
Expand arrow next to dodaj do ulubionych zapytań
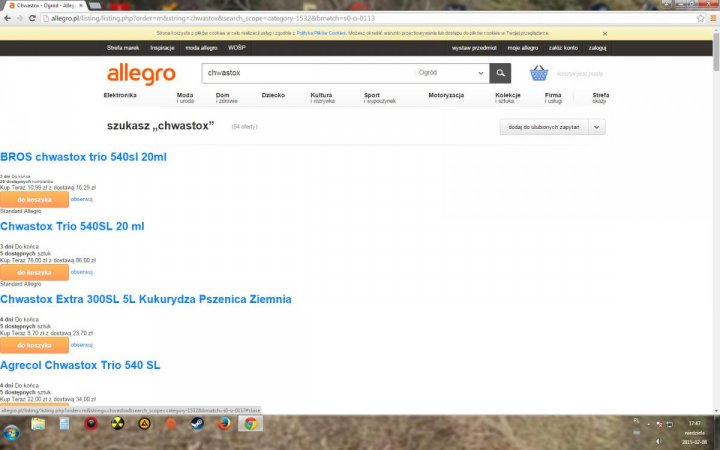click(596, 127)
